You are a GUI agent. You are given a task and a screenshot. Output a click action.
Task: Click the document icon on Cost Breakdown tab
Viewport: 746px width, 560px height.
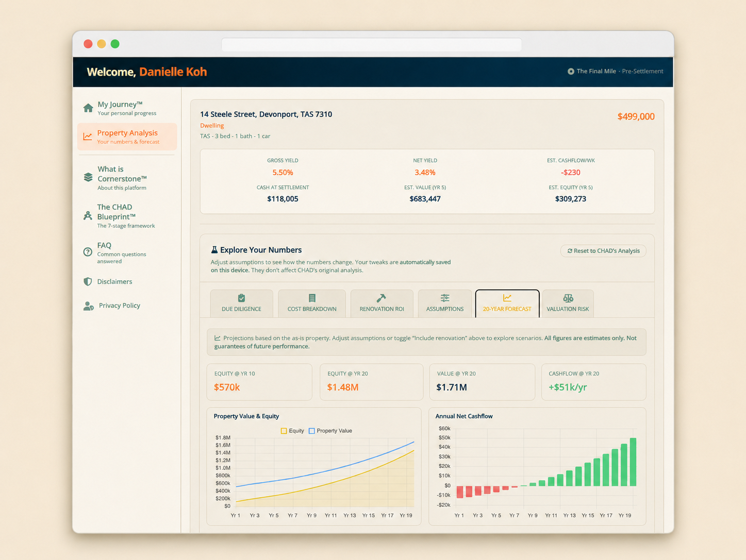tap(312, 298)
